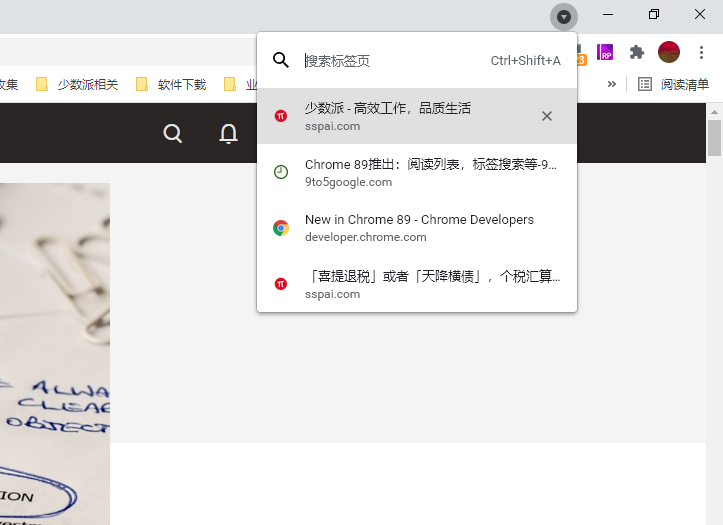The image size is (723, 525).
Task: Click the vertical scrollbar thumb
Action: (x=714, y=138)
